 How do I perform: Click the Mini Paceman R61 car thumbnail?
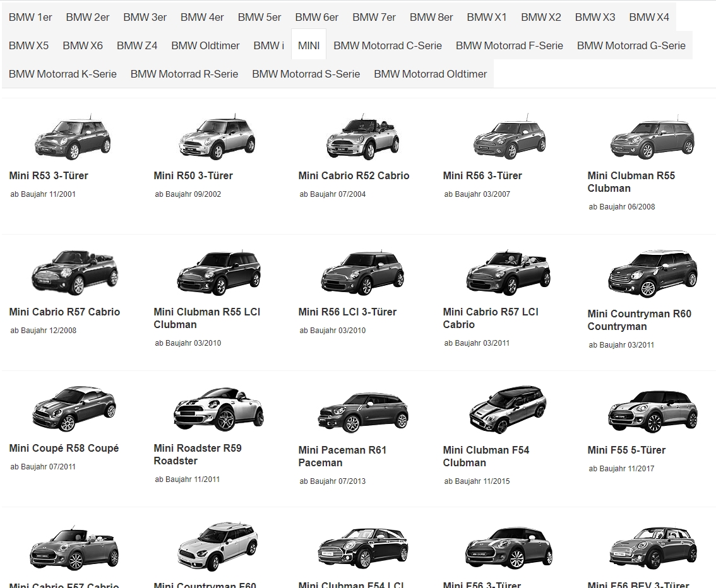coord(362,410)
